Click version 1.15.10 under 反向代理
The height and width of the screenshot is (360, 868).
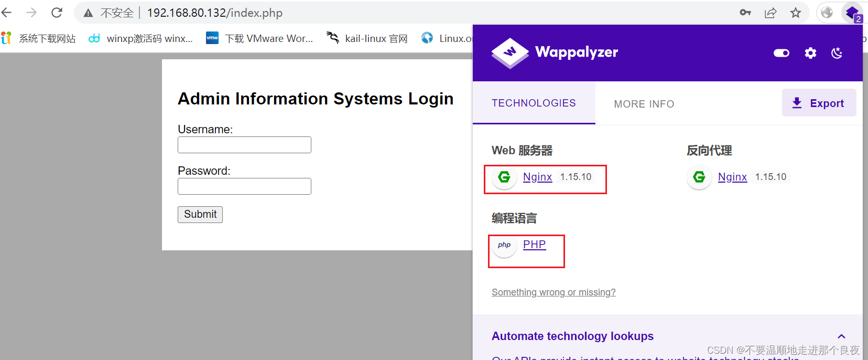point(771,177)
